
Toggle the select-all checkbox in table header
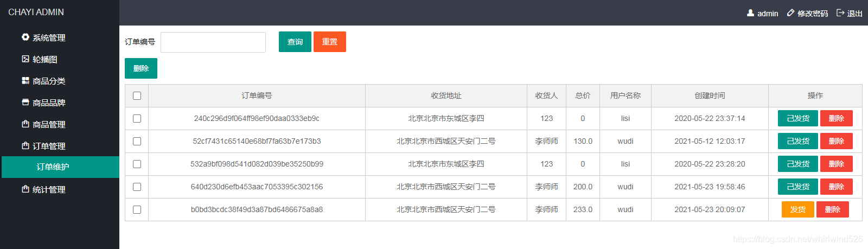[x=137, y=95]
